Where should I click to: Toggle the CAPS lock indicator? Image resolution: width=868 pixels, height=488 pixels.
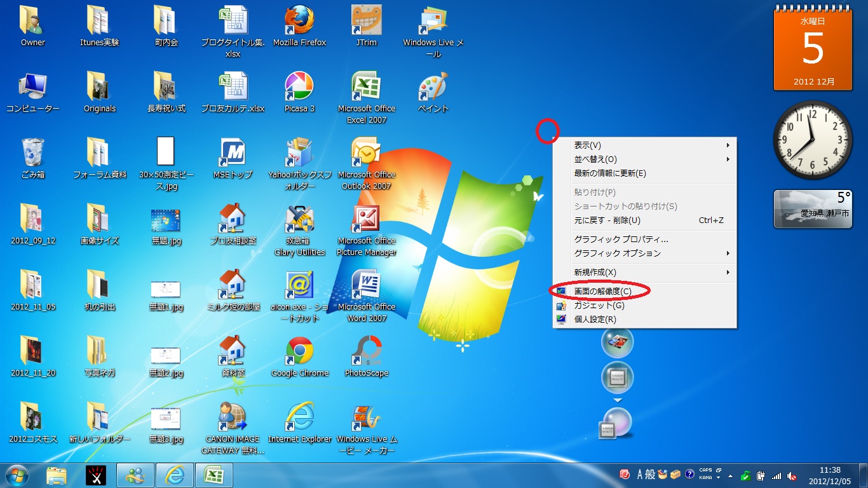coord(705,471)
